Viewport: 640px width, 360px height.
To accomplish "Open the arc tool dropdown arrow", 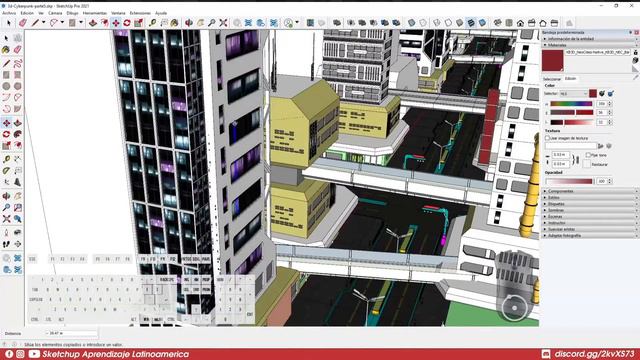I will click(x=62, y=22).
